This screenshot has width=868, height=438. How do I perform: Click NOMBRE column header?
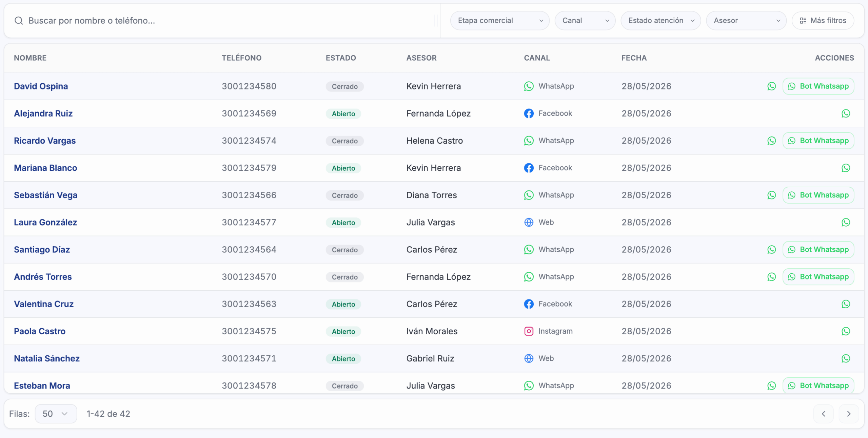(30, 58)
